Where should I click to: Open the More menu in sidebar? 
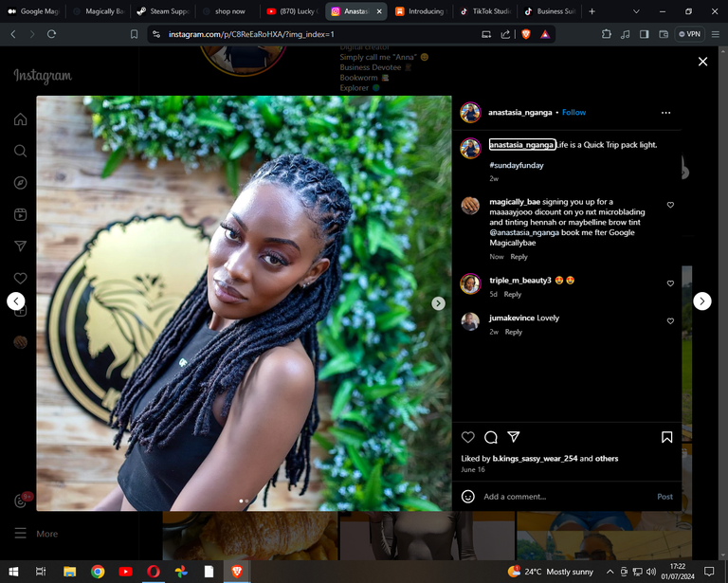coord(36,534)
